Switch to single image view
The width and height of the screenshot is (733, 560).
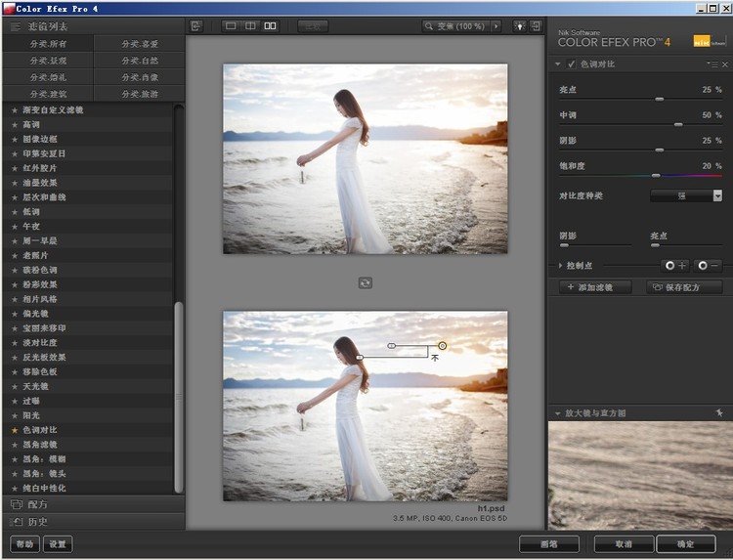tap(231, 26)
